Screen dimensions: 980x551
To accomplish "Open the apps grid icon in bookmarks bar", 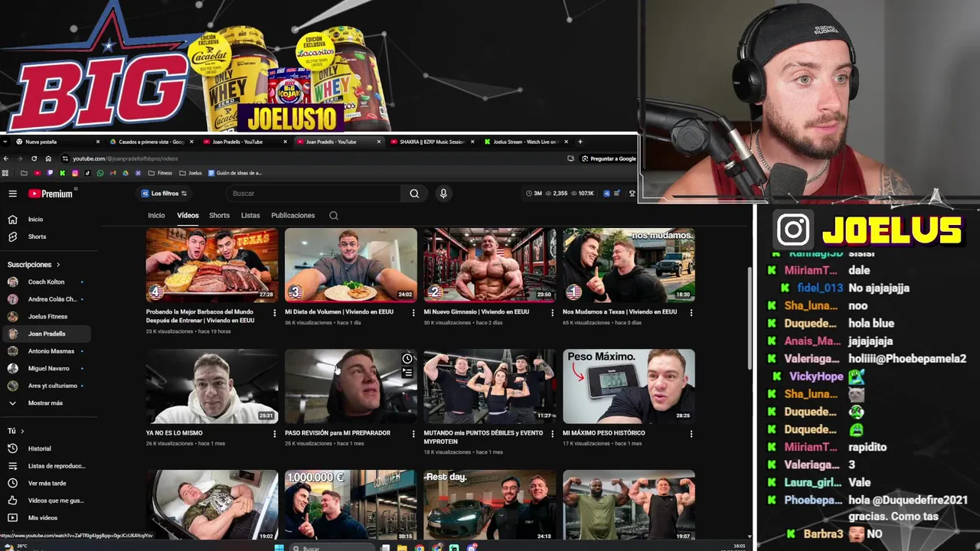I will pyautogui.click(x=5, y=173).
